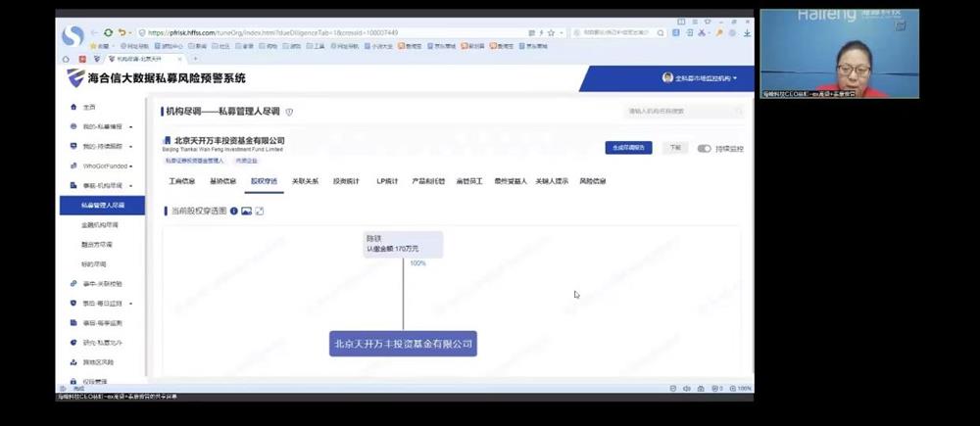Viewport: 980px width, 426px height.
Task: Click the green refresh button in browser
Action: click(x=108, y=32)
